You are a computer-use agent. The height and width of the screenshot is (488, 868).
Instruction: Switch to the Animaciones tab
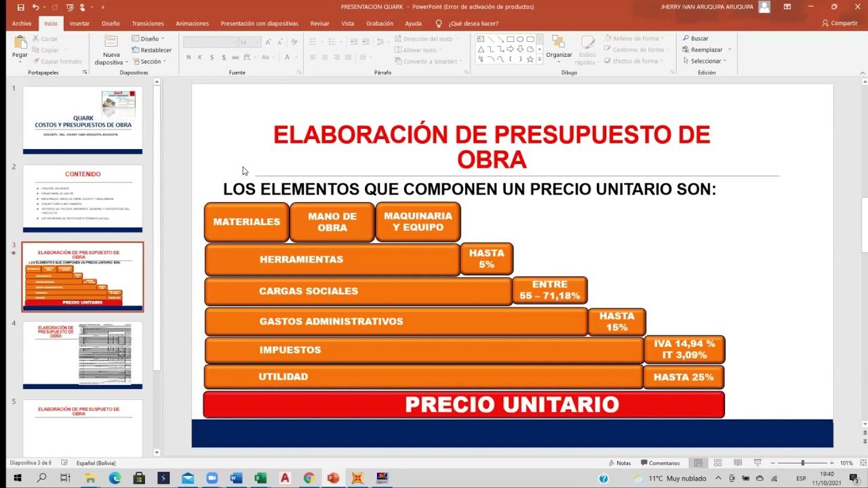click(192, 23)
